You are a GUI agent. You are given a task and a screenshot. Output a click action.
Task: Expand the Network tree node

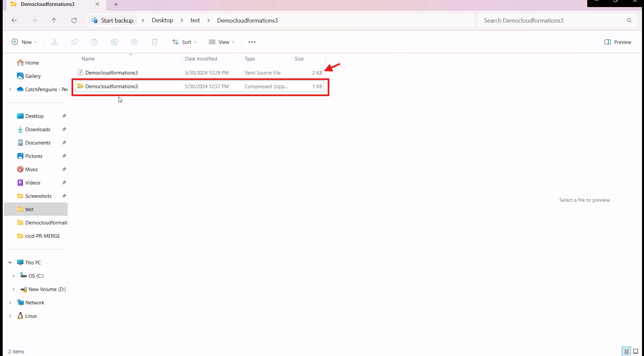coord(10,303)
